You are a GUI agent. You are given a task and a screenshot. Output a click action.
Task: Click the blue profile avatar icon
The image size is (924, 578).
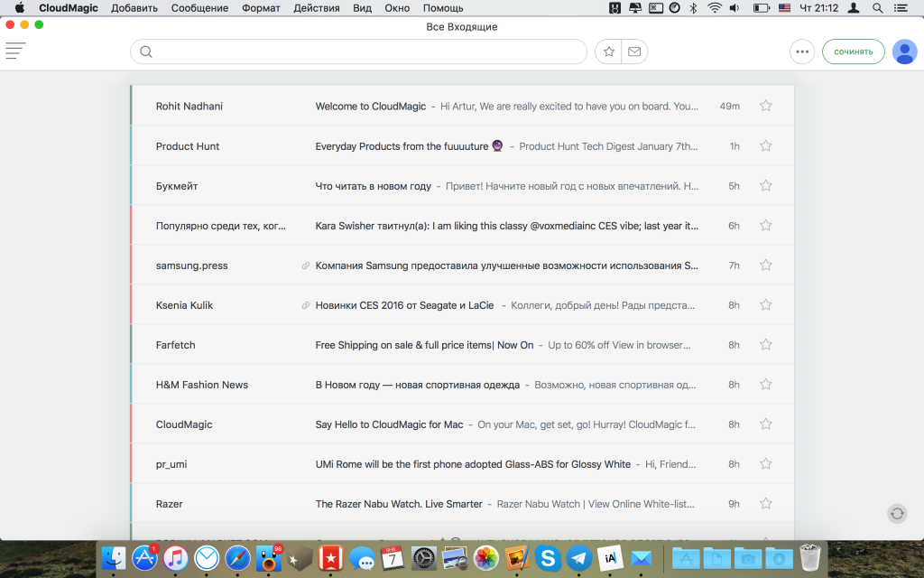pyautogui.click(x=904, y=51)
